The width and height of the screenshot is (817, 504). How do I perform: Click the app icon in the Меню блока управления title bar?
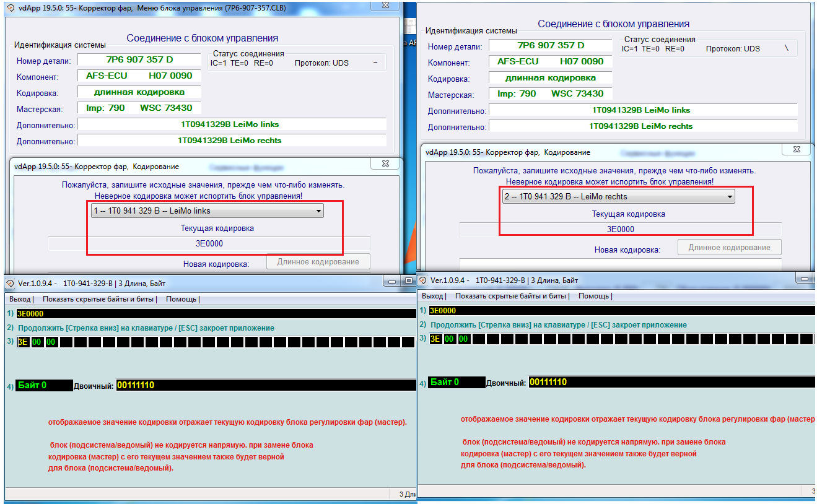click(10, 7)
